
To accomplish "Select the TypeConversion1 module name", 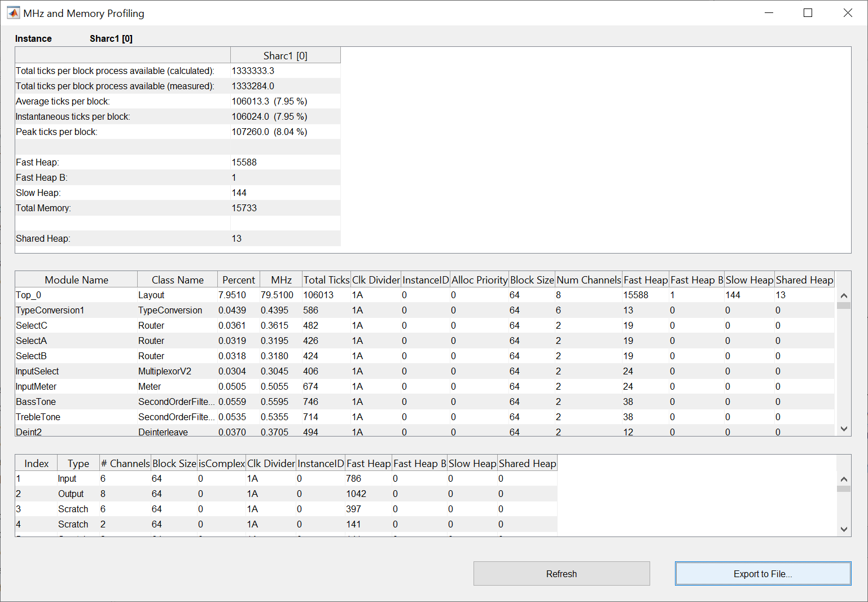I will click(50, 310).
